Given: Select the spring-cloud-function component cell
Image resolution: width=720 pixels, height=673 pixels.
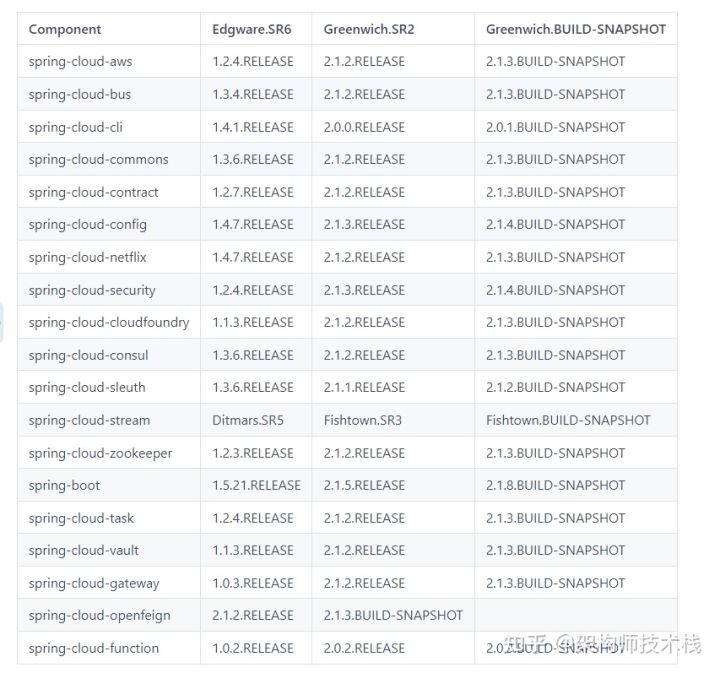Looking at the screenshot, I should (x=94, y=648).
